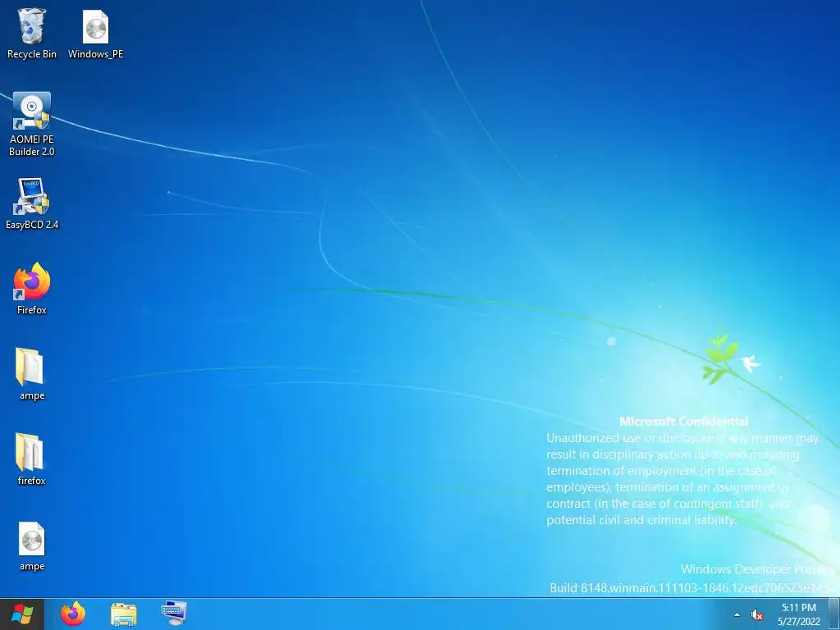
Task: Open File Explorer from the taskbar
Action: [124, 614]
